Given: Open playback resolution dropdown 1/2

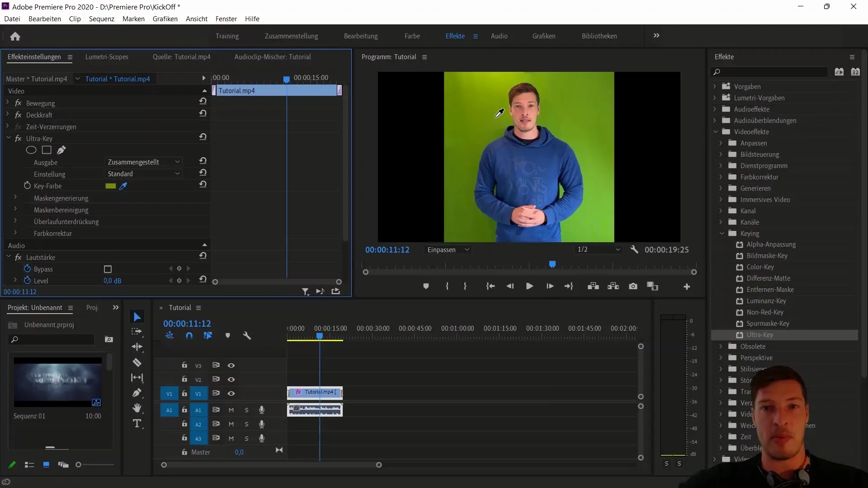Looking at the screenshot, I should pyautogui.click(x=599, y=249).
